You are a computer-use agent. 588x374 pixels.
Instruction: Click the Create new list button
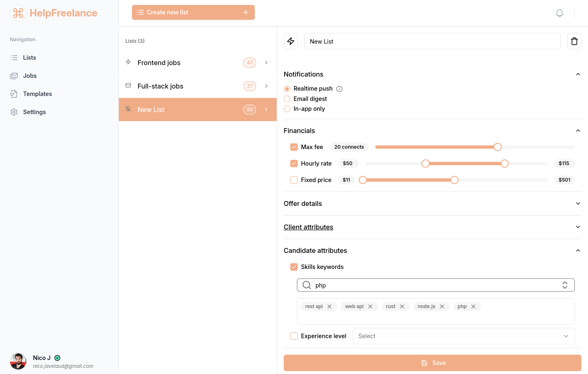[x=193, y=12]
